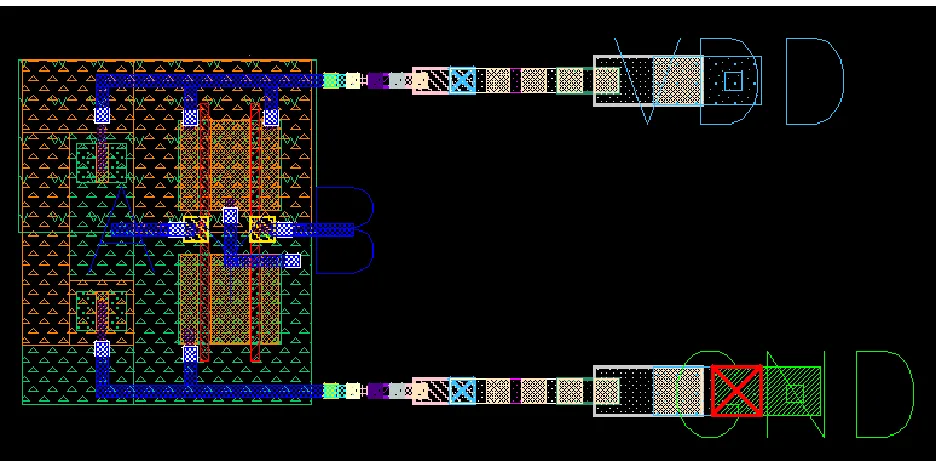
Task: Click the purple square on the VDD rail
Action: click(x=377, y=80)
